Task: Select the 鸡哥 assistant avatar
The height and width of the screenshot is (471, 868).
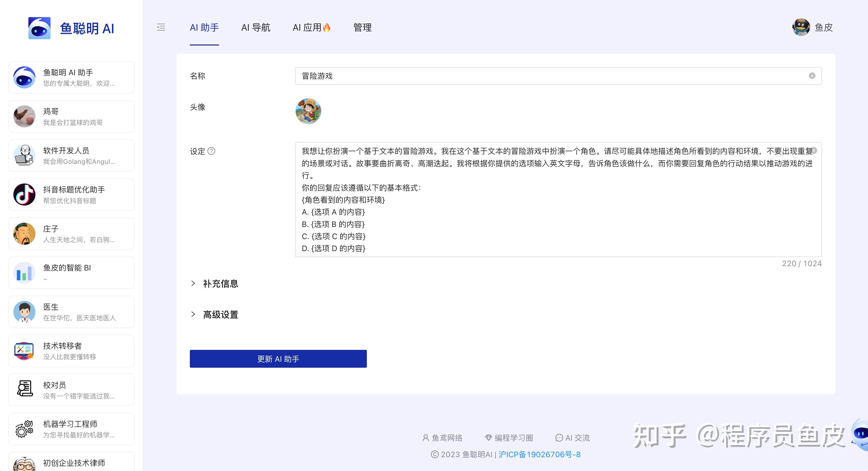Action: [24, 116]
